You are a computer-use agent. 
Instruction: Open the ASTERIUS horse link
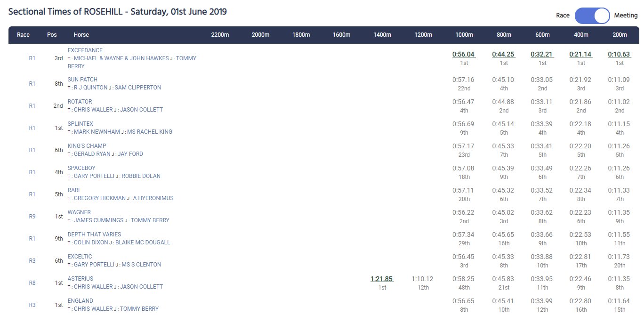(x=80, y=279)
